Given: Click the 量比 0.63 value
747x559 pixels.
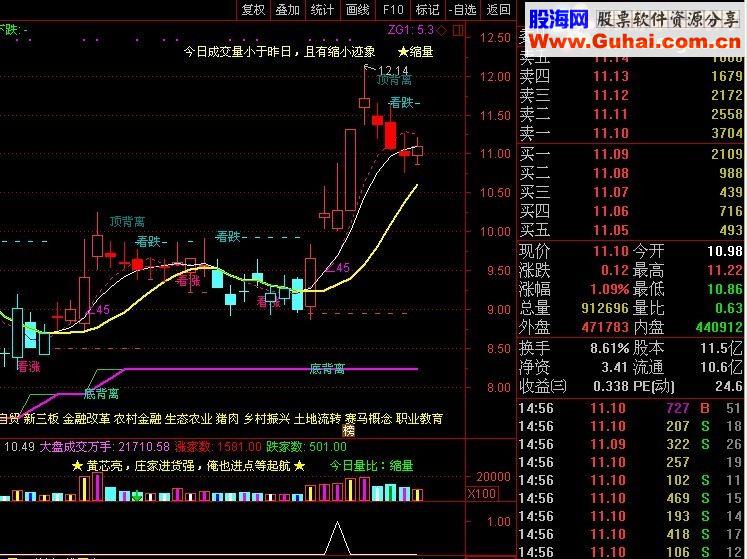Looking at the screenshot, I should (729, 308).
